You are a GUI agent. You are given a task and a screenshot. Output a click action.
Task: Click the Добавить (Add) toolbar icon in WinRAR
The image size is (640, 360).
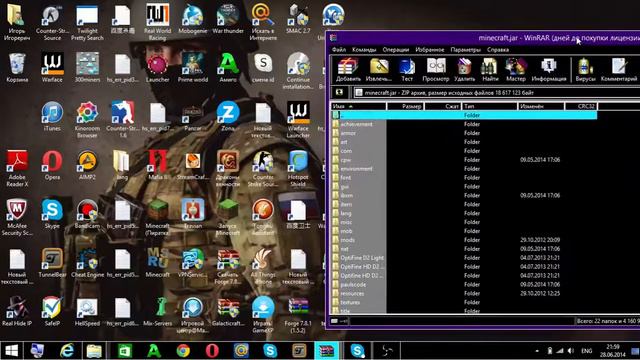(x=348, y=69)
